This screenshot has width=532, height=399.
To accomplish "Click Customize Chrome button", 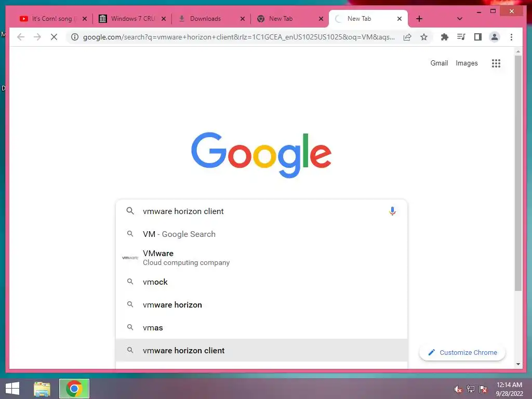I will 462,353.
